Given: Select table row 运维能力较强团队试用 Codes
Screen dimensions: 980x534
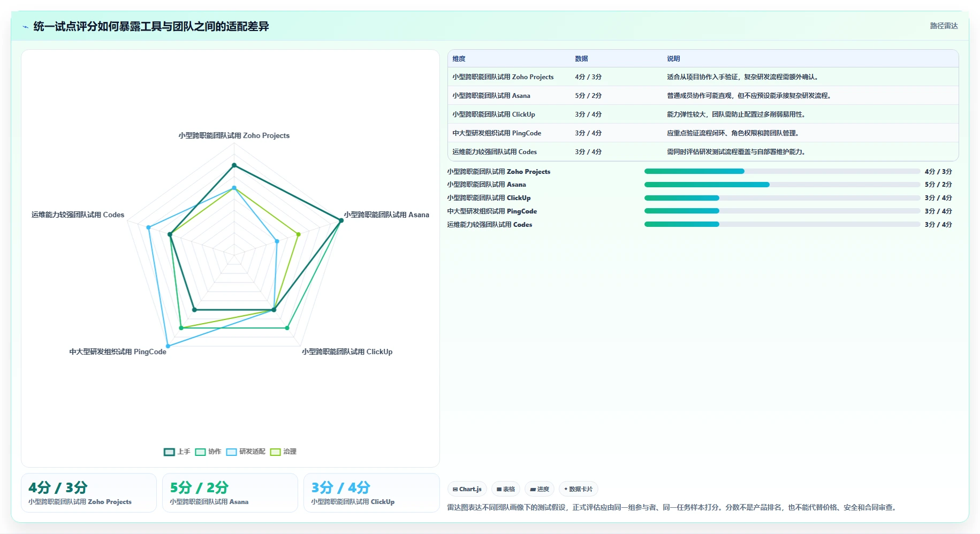Looking at the screenshot, I should [x=703, y=152].
